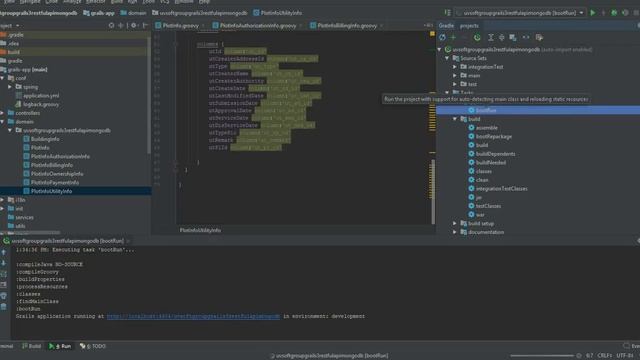Screen dimensions: 640x360
Task: Click the print icon in Run console
Action: tap(4, 296)
